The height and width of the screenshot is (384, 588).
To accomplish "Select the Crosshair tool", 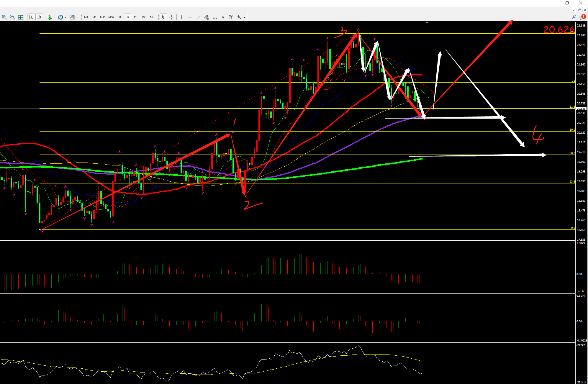I will tap(171, 17).
